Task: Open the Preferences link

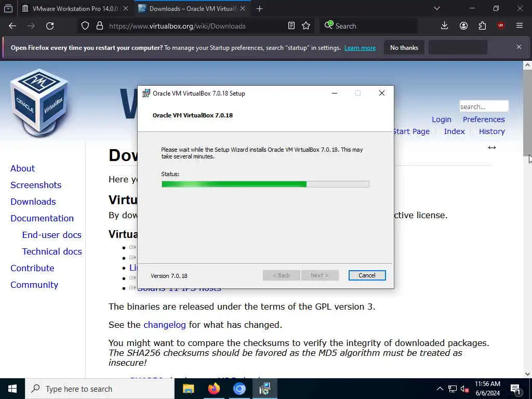Action: tap(484, 119)
